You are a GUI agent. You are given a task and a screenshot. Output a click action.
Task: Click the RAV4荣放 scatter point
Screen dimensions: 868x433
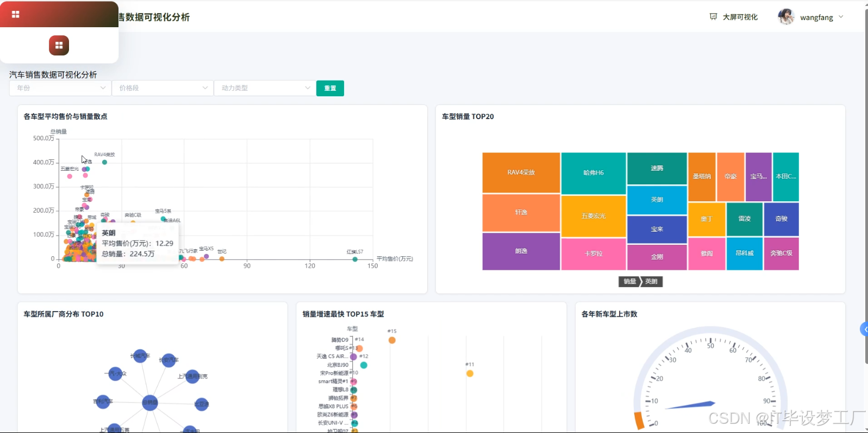pos(104,162)
